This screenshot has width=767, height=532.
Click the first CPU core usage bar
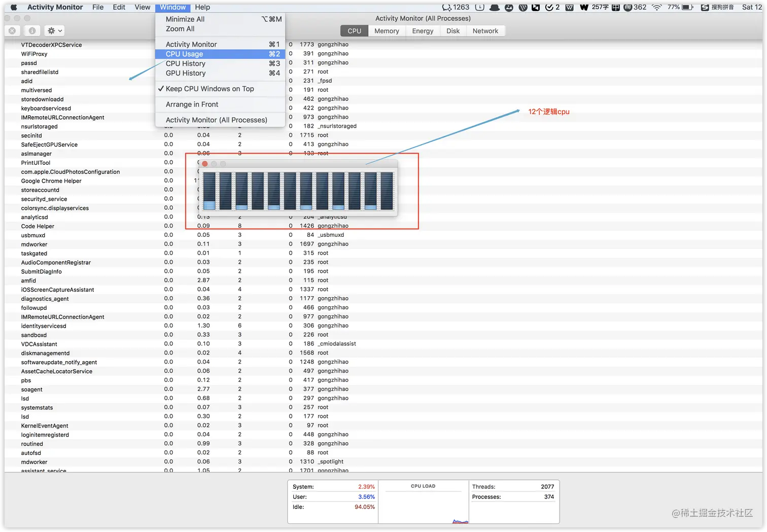tap(209, 191)
